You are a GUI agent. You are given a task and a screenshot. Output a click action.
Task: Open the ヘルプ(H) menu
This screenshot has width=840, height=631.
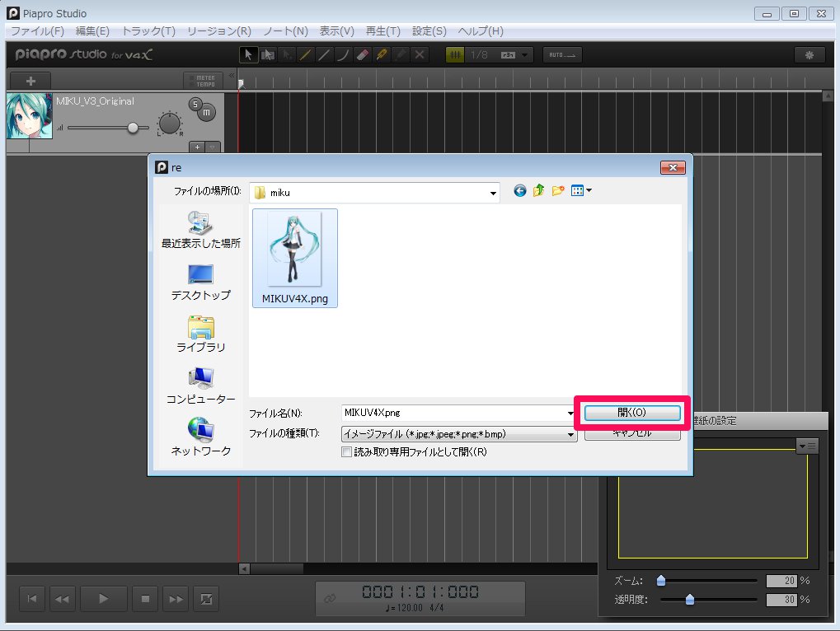pos(481,31)
